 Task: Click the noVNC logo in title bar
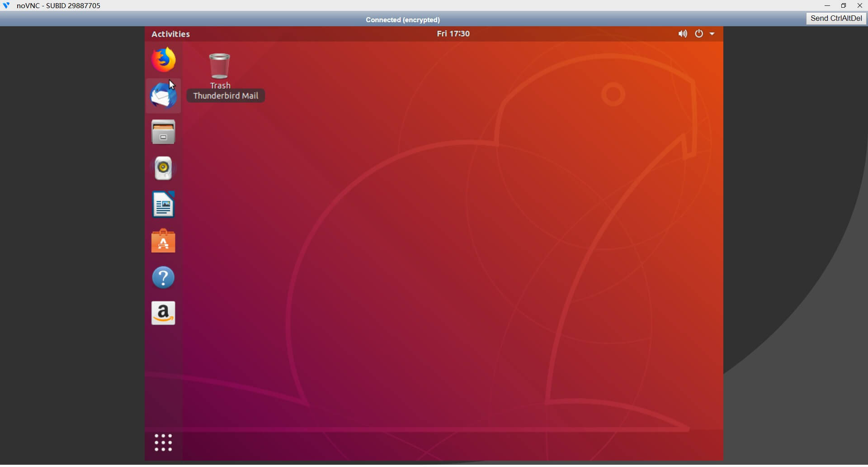(x=6, y=6)
